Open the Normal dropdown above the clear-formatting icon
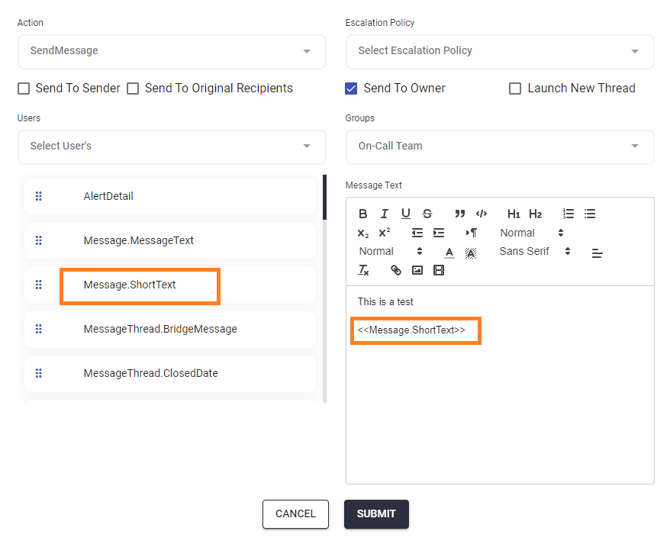670x544 pixels. click(391, 251)
